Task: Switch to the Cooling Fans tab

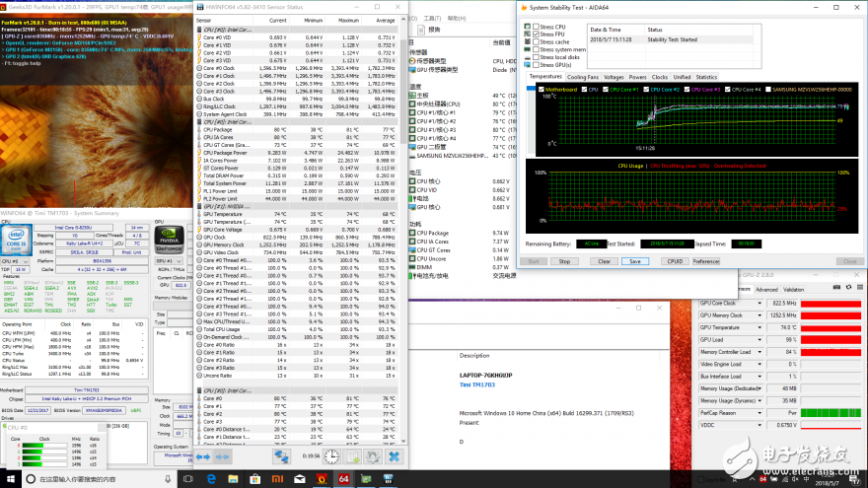Action: 582,76
